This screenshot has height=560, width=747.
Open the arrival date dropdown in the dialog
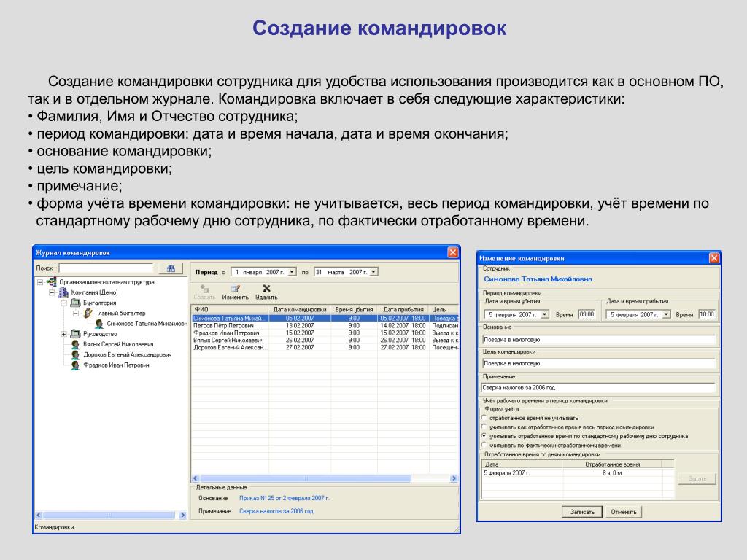(666, 314)
